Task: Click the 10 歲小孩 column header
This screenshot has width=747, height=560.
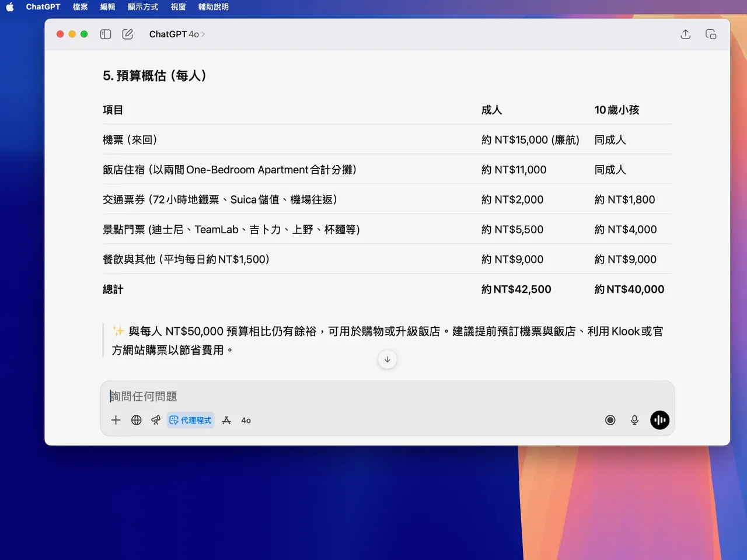Action: (x=617, y=110)
